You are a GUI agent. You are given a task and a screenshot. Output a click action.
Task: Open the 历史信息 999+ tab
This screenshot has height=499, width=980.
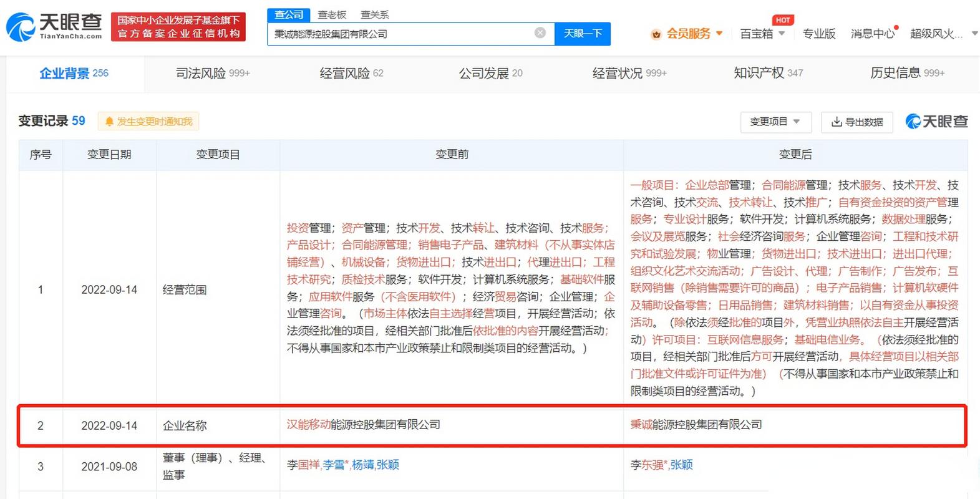pos(908,73)
